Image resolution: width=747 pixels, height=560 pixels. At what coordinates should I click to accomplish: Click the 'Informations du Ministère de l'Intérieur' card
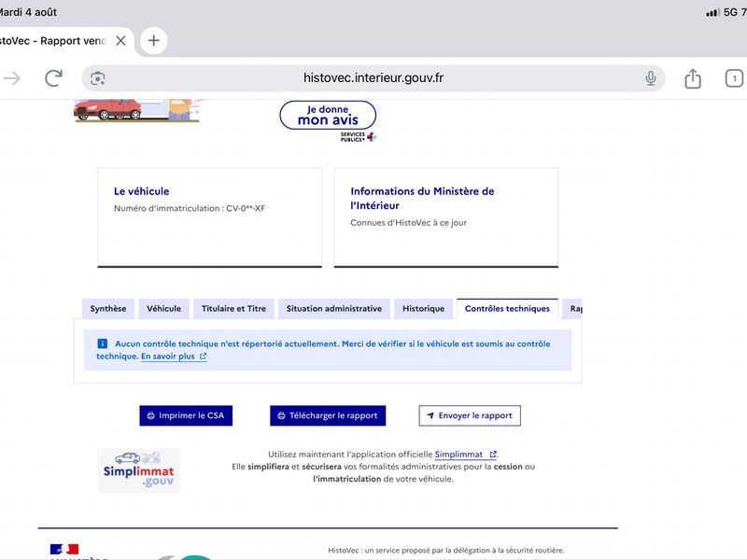(x=446, y=217)
